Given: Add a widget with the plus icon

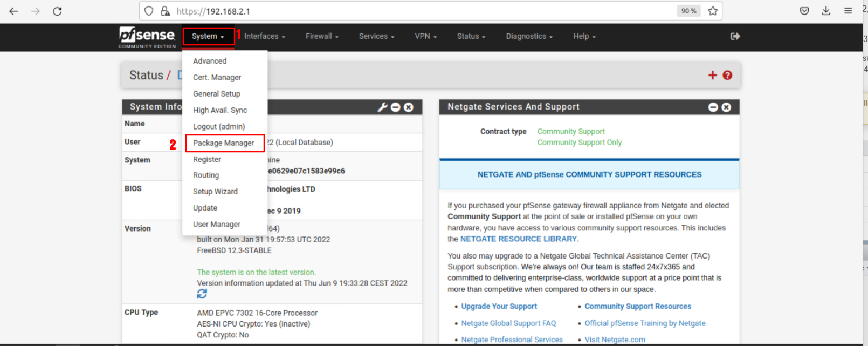Looking at the screenshot, I should 712,76.
